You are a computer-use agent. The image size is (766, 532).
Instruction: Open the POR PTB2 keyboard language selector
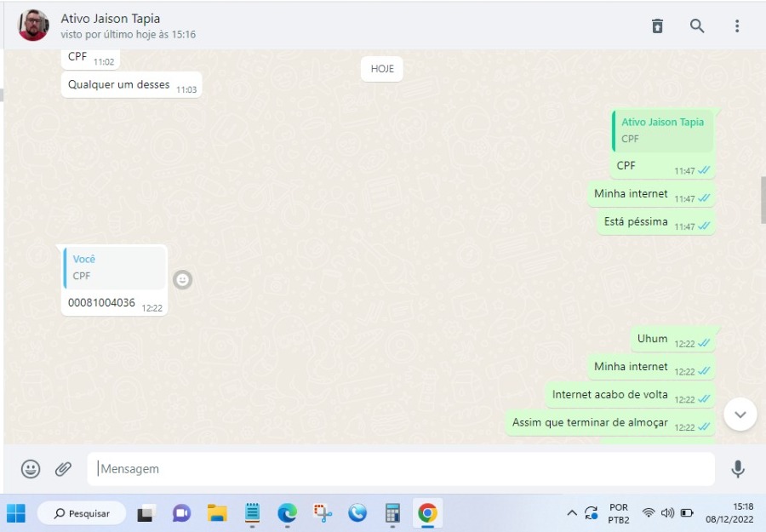click(619, 513)
